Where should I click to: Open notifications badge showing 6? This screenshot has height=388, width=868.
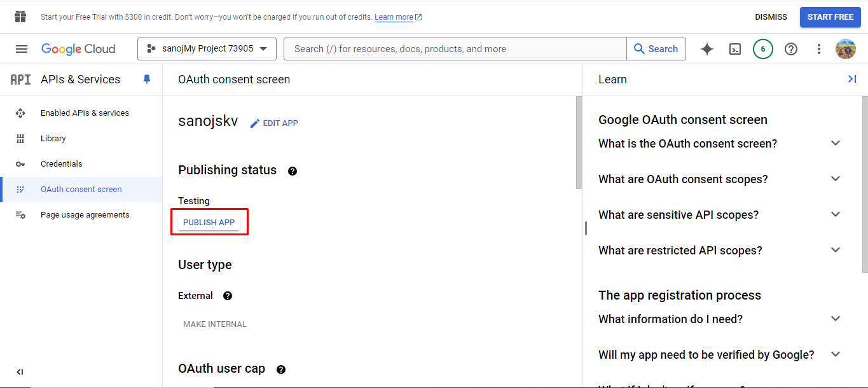coord(763,49)
